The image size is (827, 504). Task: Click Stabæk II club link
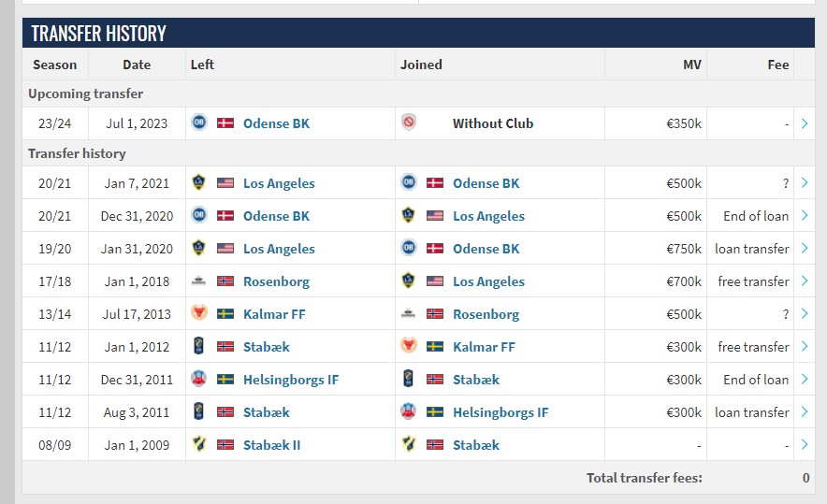click(271, 445)
